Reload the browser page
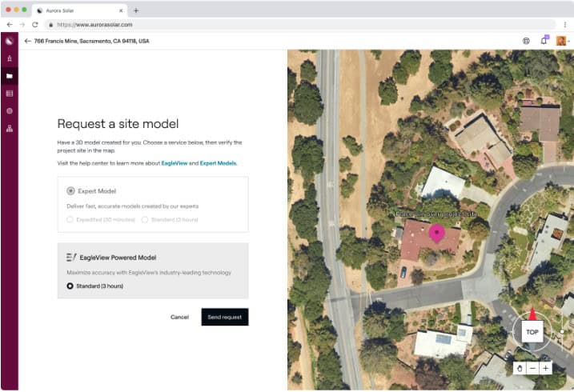This screenshot has height=392, width=574. [34, 25]
